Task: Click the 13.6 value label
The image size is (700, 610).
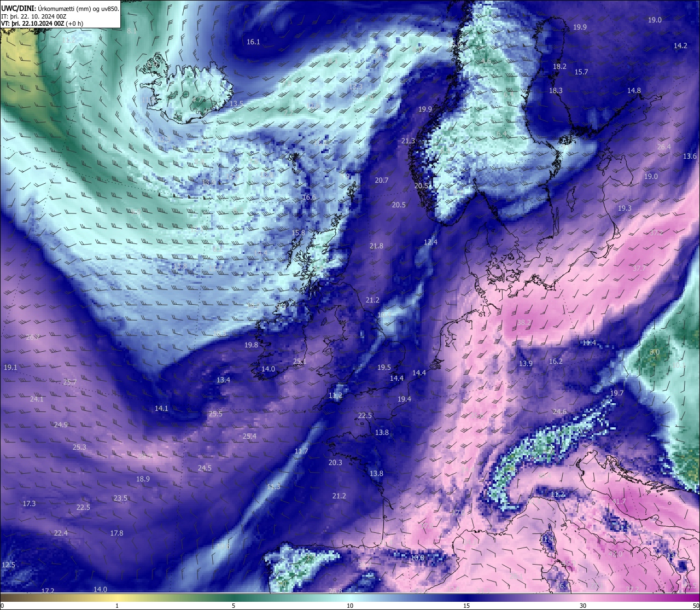Action: (690, 156)
